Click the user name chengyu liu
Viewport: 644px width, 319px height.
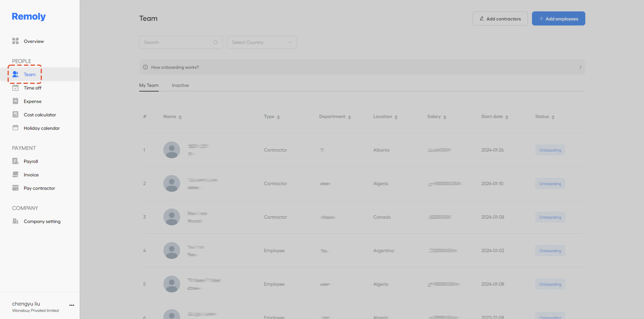26,304
